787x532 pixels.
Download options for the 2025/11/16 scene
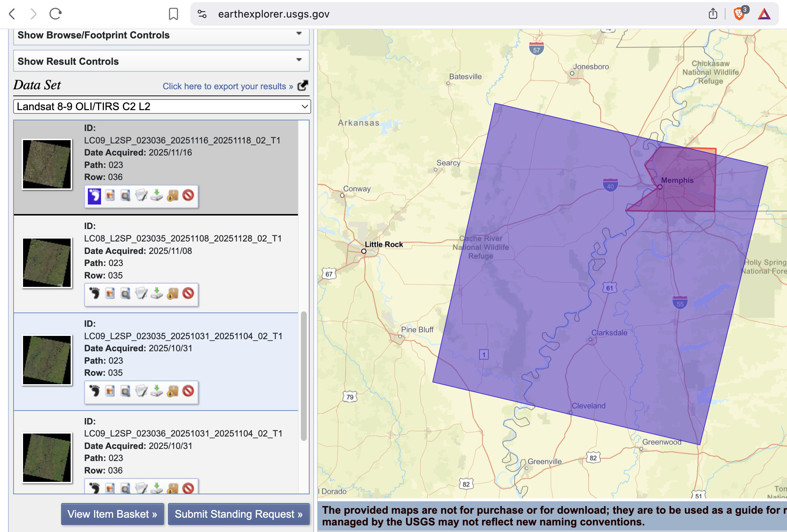(x=157, y=196)
